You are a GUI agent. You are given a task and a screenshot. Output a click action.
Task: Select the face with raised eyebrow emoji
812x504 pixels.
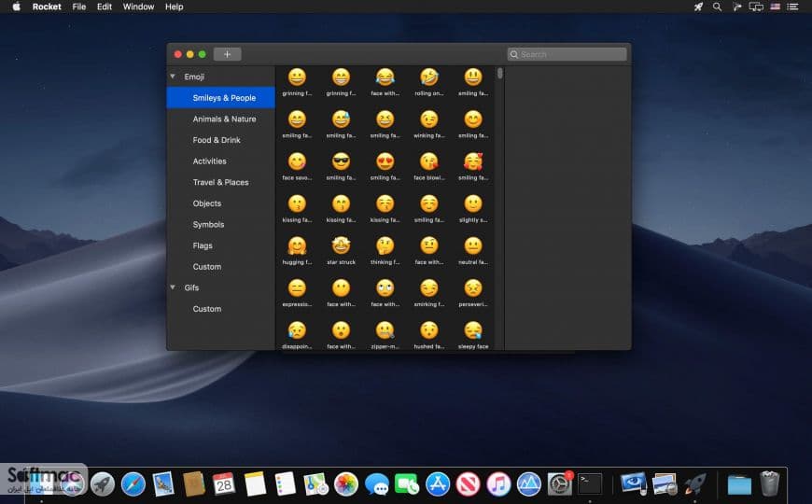[x=428, y=246]
